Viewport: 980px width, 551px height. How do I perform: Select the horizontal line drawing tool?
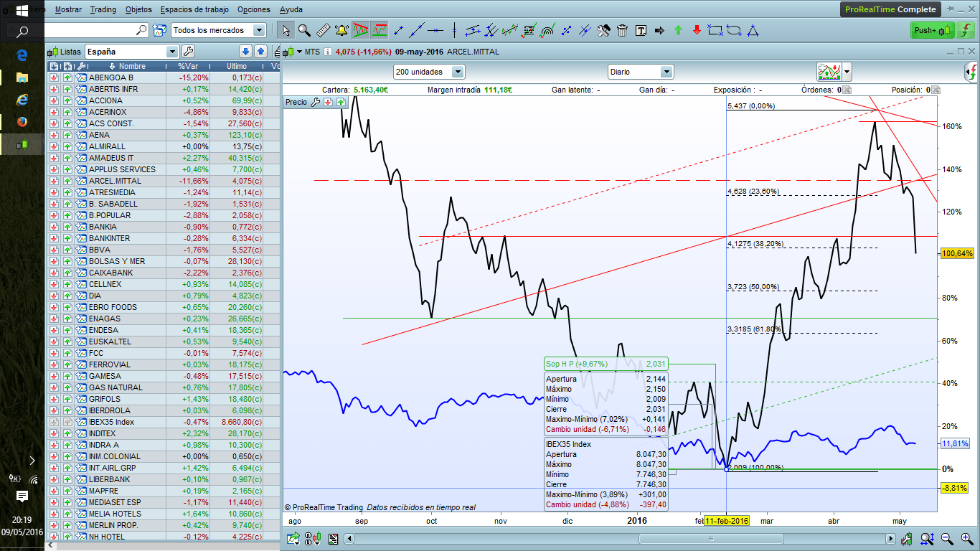(435, 30)
